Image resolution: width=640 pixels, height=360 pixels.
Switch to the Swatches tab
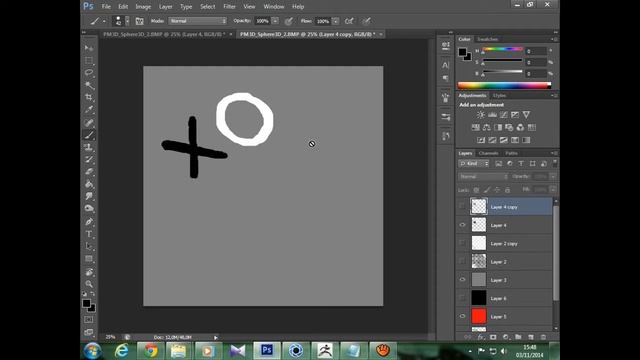tap(488, 39)
